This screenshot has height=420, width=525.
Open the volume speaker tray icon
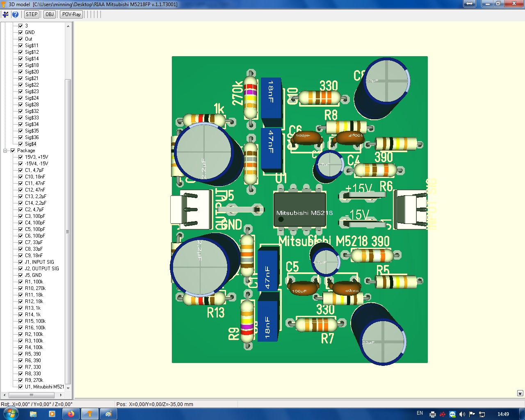462,414
